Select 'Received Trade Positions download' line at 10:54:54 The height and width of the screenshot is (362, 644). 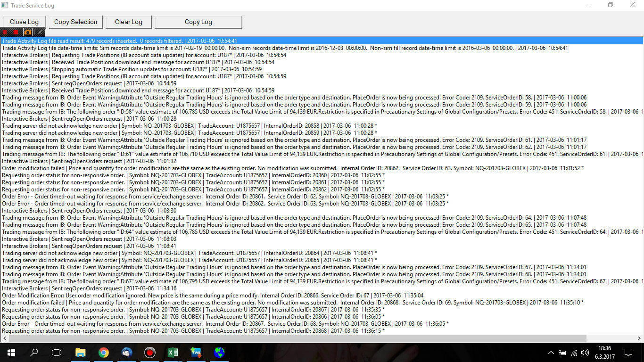pyautogui.click(x=322, y=62)
